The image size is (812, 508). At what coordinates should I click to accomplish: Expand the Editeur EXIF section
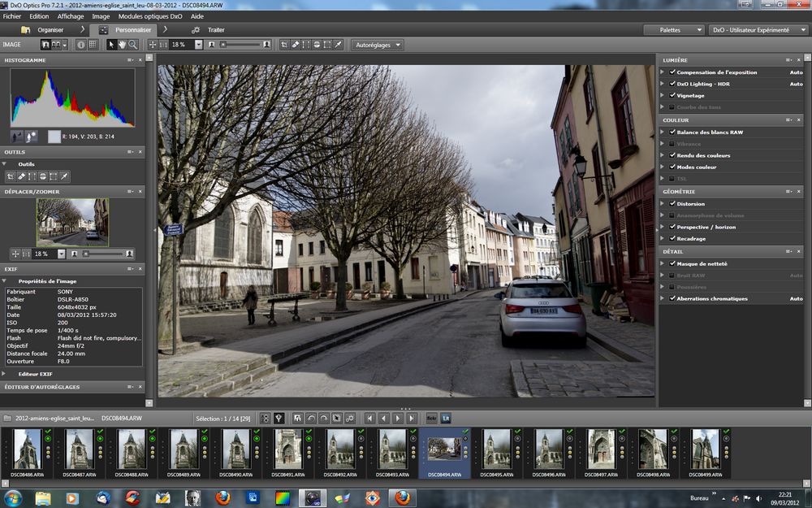click(x=3, y=374)
